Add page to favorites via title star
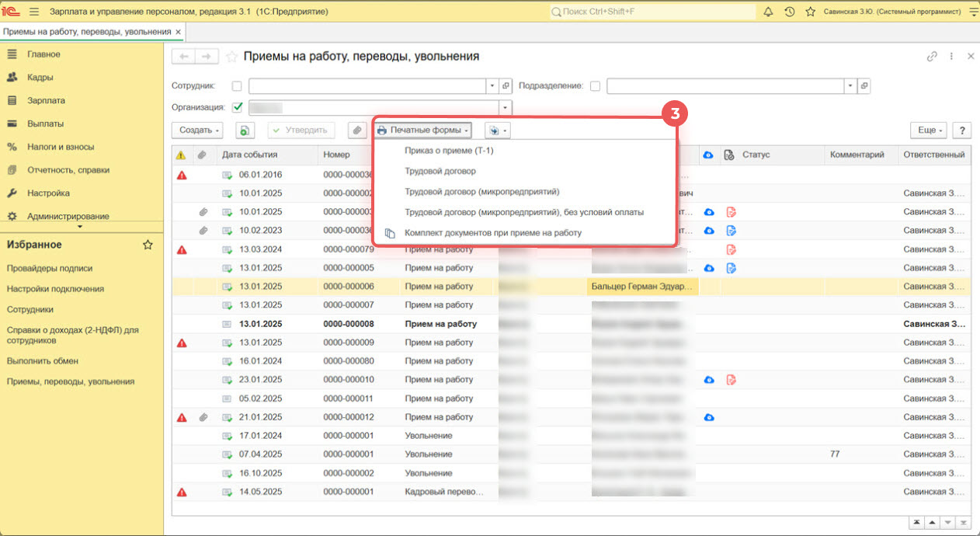 [x=231, y=57]
